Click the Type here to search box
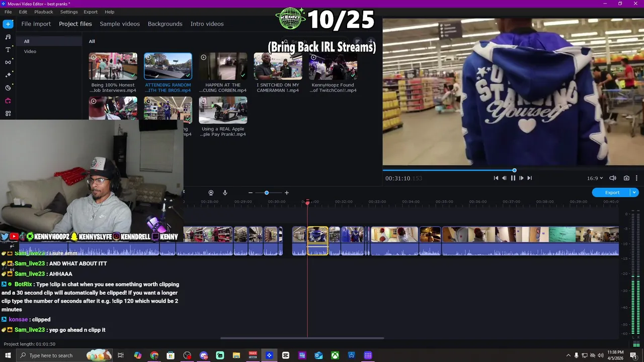The image size is (644, 362). [64, 355]
